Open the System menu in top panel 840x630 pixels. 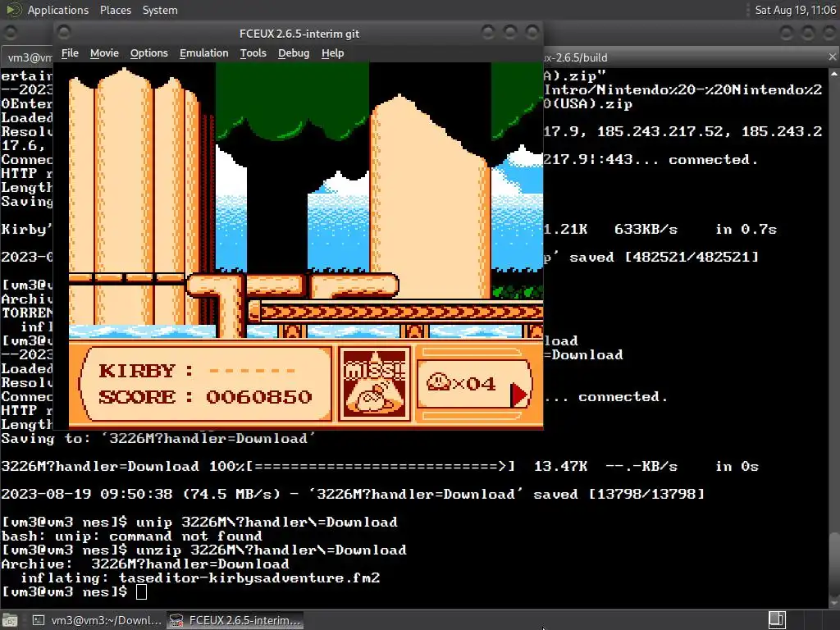(160, 10)
